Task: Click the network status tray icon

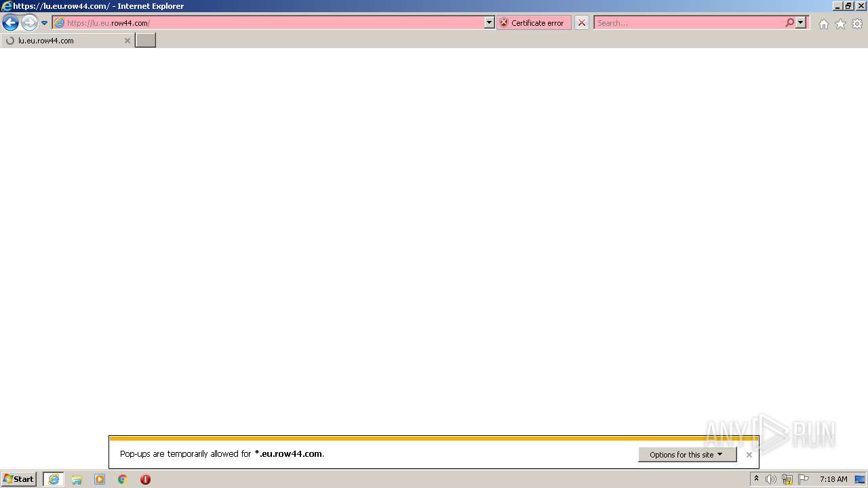Action: point(787,479)
